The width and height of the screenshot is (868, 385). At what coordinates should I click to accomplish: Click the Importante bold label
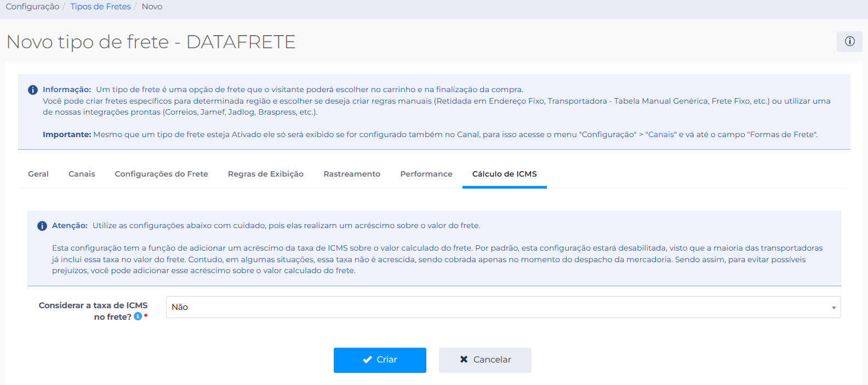(67, 134)
